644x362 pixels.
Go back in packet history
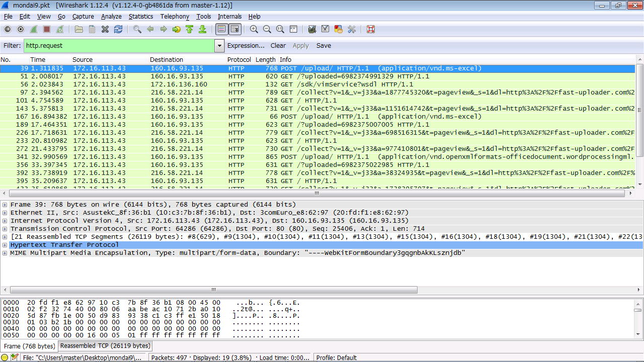point(150,29)
